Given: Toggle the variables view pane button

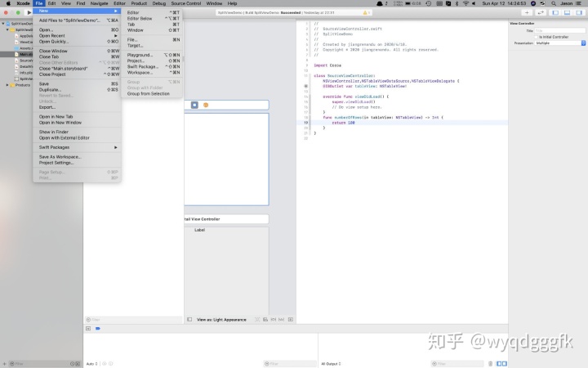Looking at the screenshot, I should coord(499,363).
